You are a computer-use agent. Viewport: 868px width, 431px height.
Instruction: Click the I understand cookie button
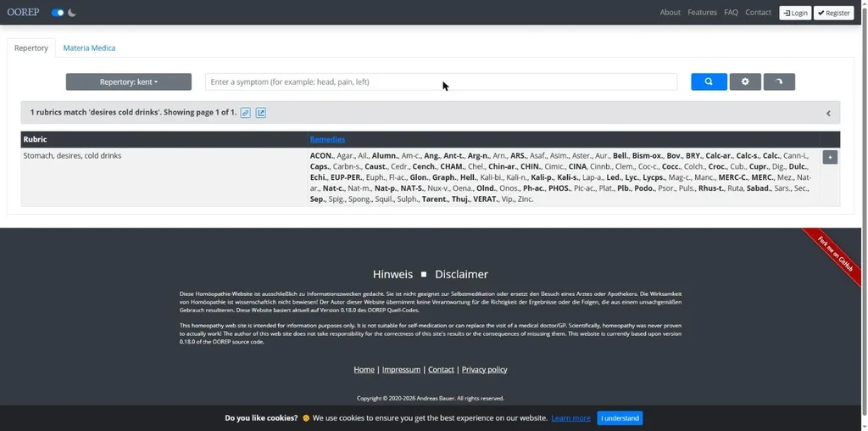tap(620, 417)
